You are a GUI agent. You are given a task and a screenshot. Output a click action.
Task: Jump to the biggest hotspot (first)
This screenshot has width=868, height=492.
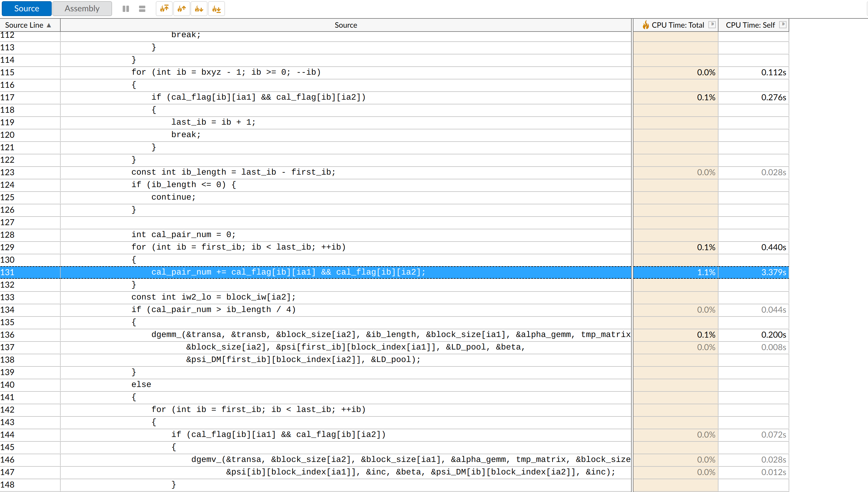pyautogui.click(x=164, y=9)
